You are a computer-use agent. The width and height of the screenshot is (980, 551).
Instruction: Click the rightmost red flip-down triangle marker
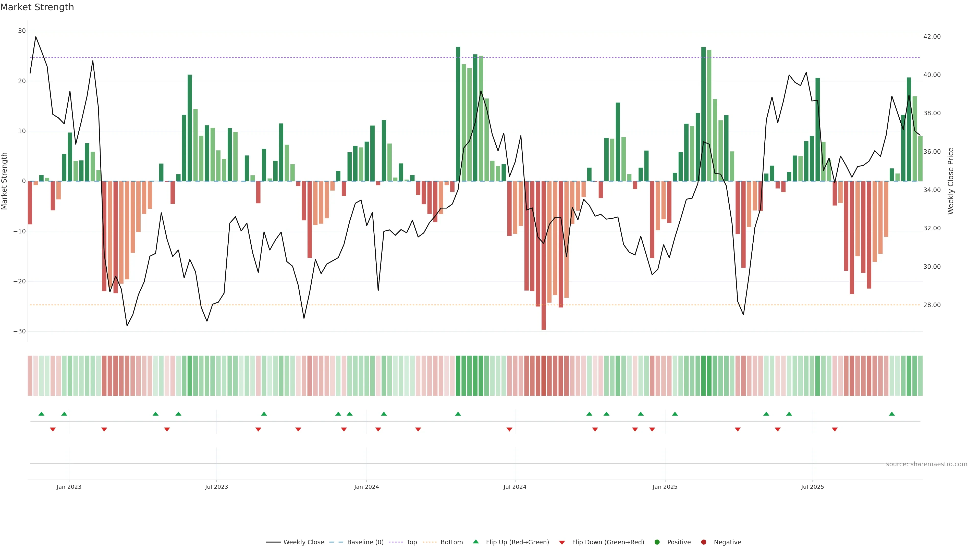(835, 429)
